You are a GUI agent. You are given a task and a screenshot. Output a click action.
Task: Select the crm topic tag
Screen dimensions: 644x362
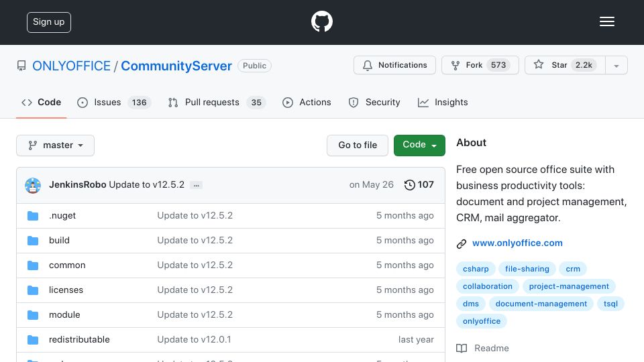(x=573, y=269)
